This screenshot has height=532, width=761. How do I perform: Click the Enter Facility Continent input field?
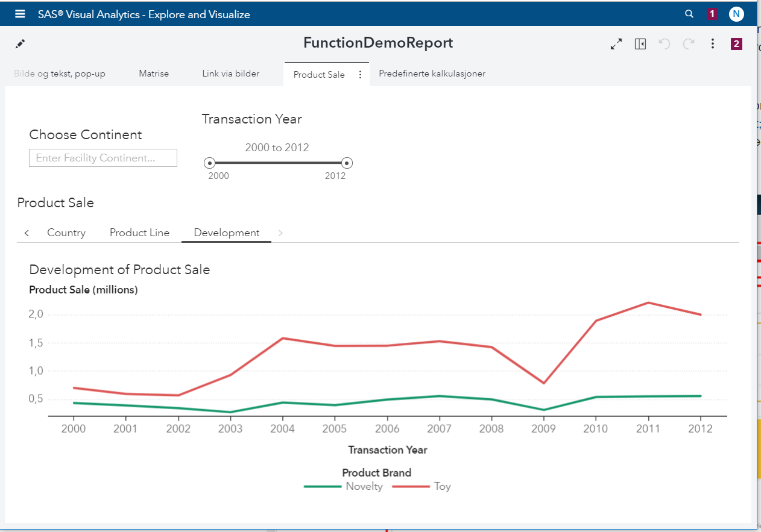point(103,158)
